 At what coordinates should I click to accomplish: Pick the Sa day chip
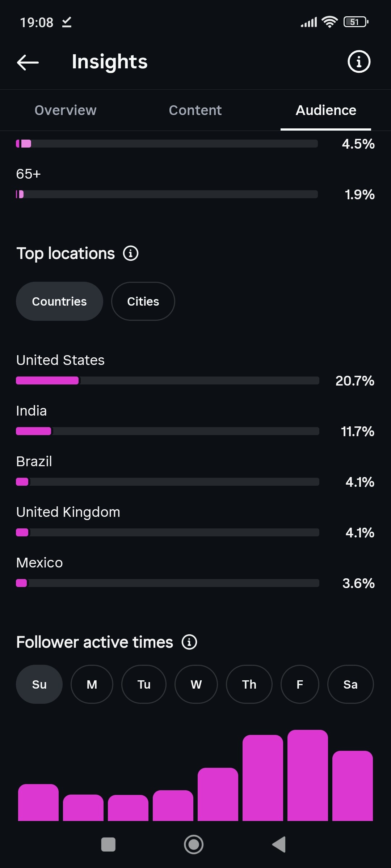coord(350,684)
